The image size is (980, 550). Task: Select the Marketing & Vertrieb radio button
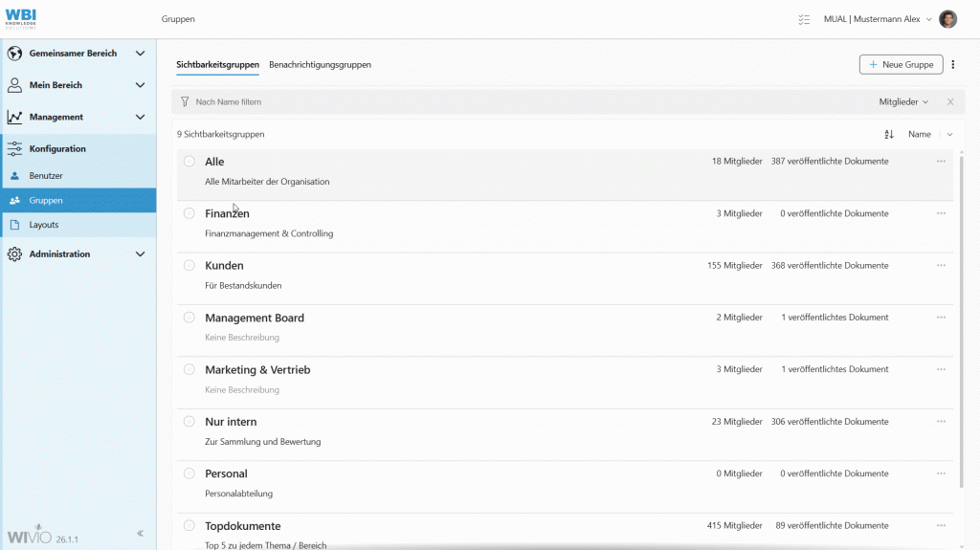tap(189, 369)
